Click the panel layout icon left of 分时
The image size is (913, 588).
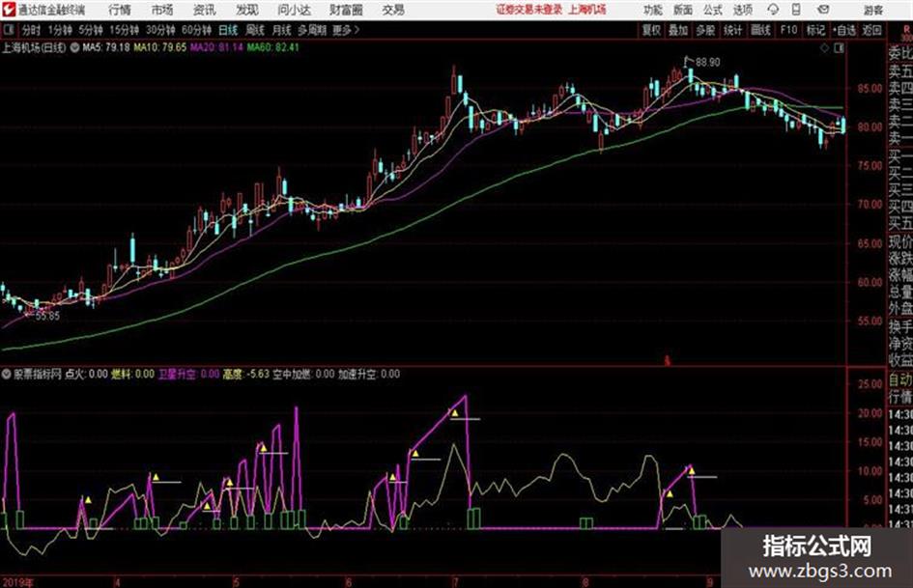8,30
